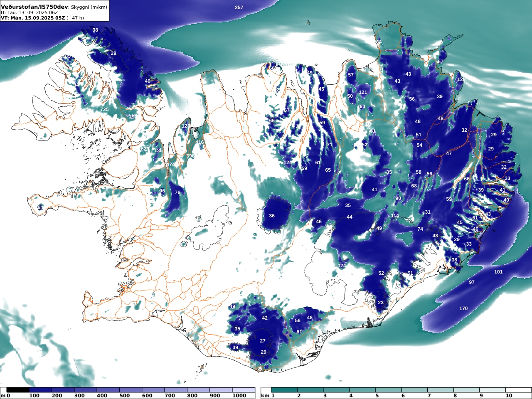The height and width of the screenshot is (399, 532).
Task: Click the dark teal swatch between km 1 and 2
Action: point(284,390)
